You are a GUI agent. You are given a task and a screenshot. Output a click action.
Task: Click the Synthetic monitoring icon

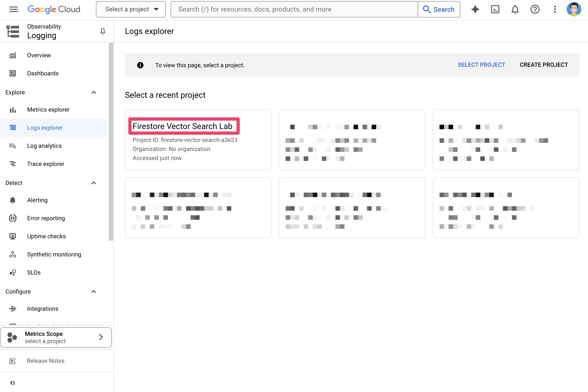tap(12, 254)
